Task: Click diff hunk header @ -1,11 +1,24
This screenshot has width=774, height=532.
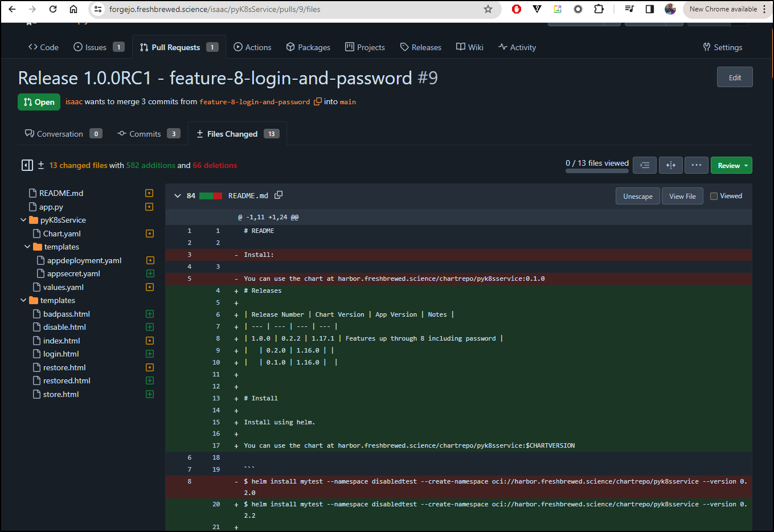Action: [x=268, y=217]
